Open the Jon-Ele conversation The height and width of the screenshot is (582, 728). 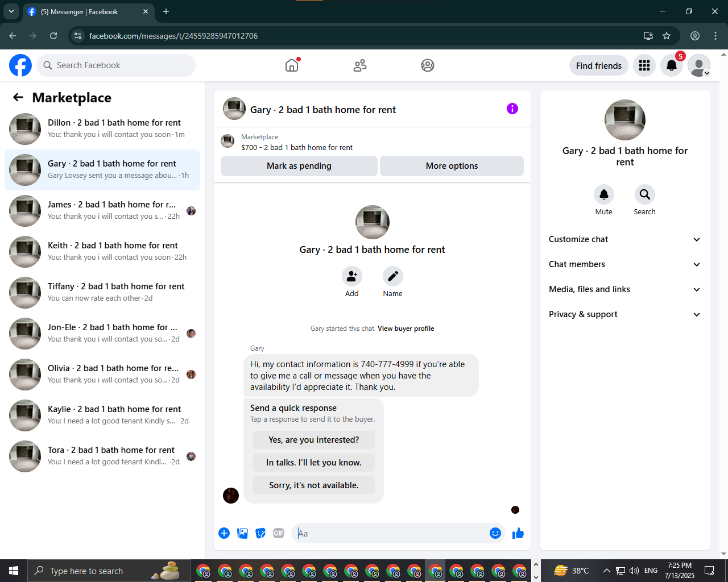(x=102, y=334)
